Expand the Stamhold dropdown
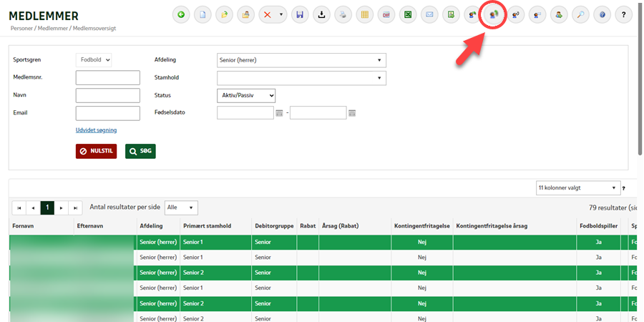The height and width of the screenshot is (322, 644). tap(301, 77)
